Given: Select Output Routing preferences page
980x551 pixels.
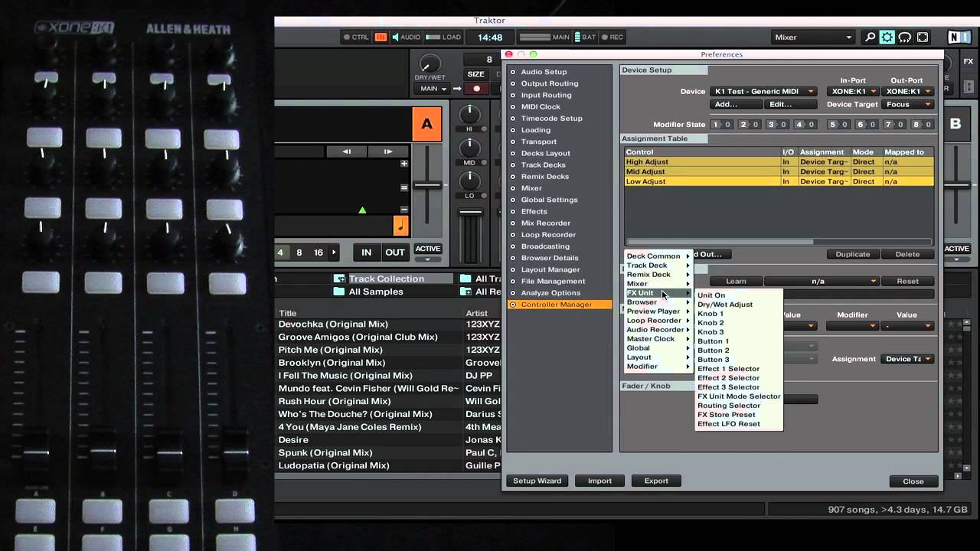Looking at the screenshot, I should [549, 83].
